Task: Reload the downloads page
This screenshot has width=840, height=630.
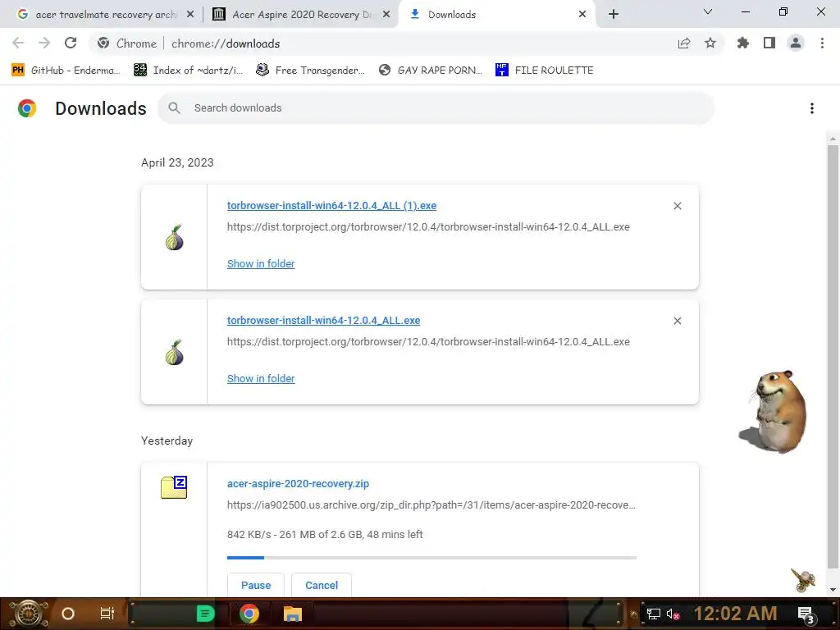Action: (71, 43)
